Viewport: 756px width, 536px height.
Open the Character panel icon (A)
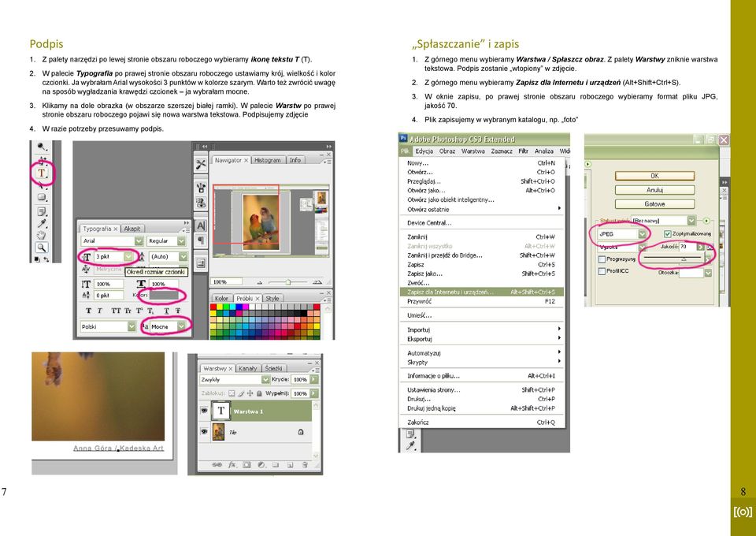(201, 225)
